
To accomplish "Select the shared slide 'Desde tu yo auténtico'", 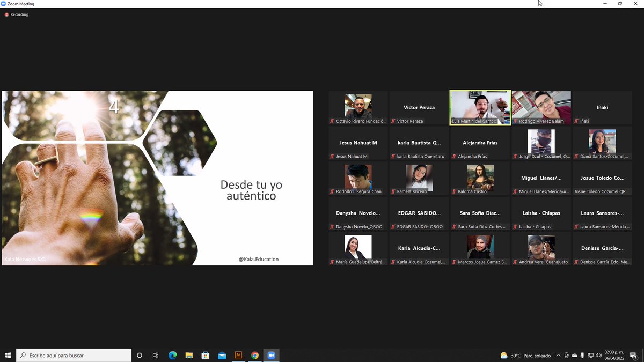I will point(157,178).
